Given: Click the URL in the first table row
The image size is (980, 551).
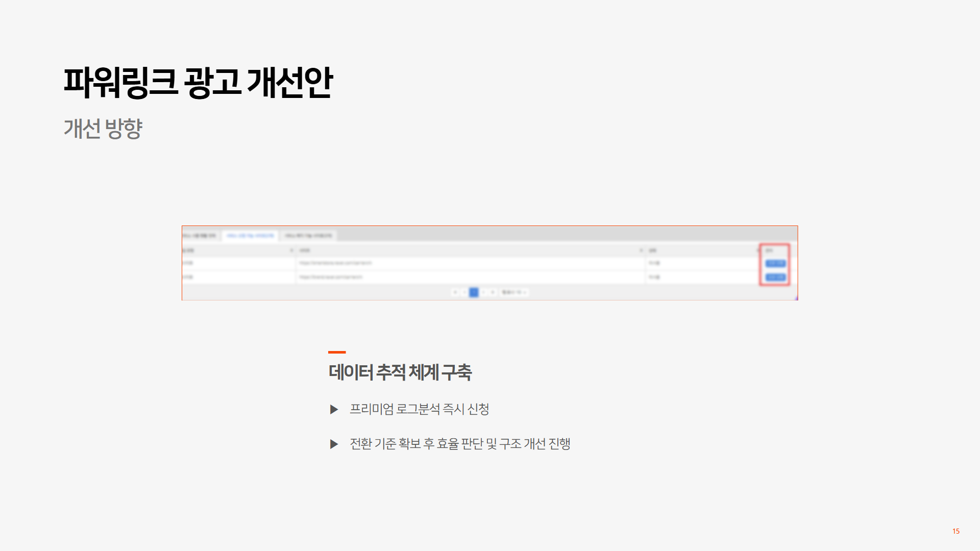Looking at the screenshot, I should click(x=335, y=263).
